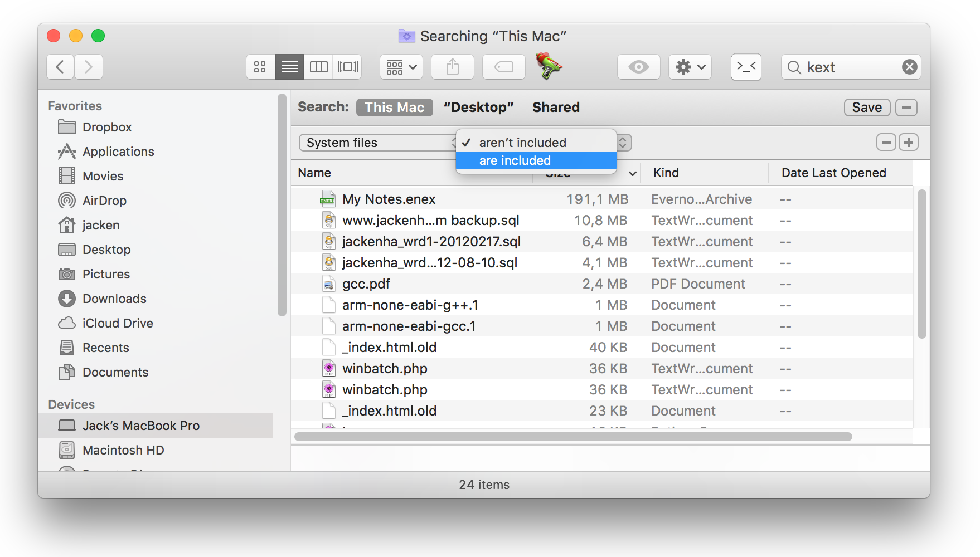Switch to column view
The width and height of the screenshot is (980, 557).
click(319, 67)
